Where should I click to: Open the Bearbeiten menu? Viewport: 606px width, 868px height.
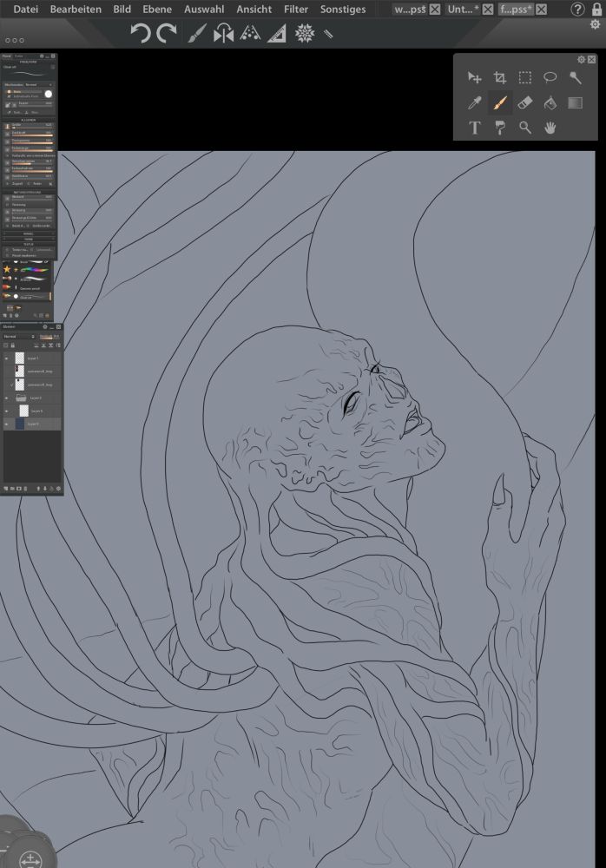76,10
